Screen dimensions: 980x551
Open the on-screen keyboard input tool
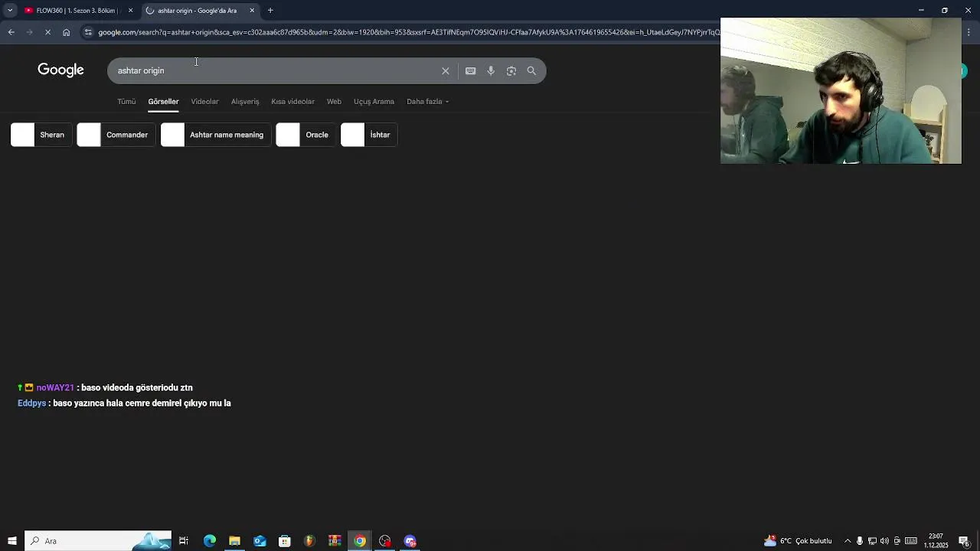(x=471, y=70)
